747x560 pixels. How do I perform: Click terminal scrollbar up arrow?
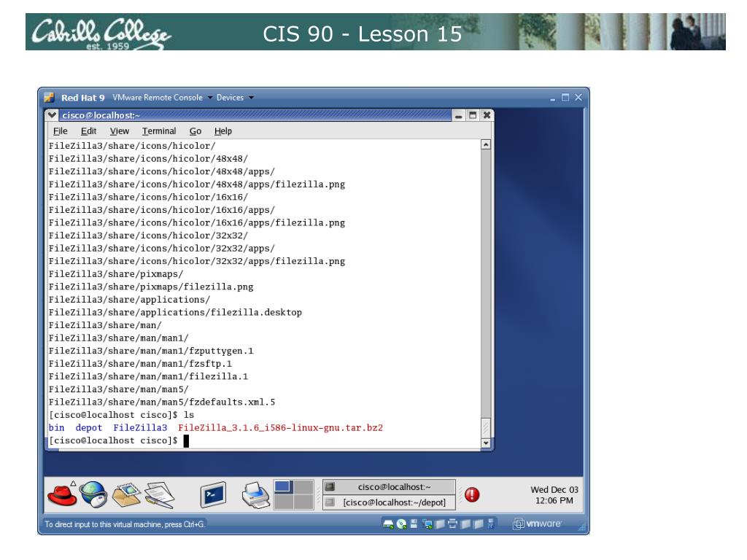[x=485, y=144]
